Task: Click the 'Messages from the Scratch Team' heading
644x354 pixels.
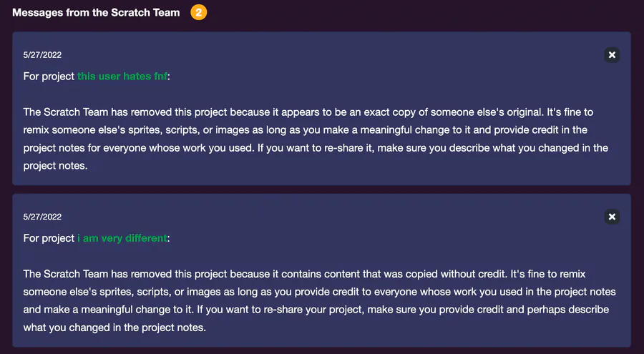Action: point(96,13)
